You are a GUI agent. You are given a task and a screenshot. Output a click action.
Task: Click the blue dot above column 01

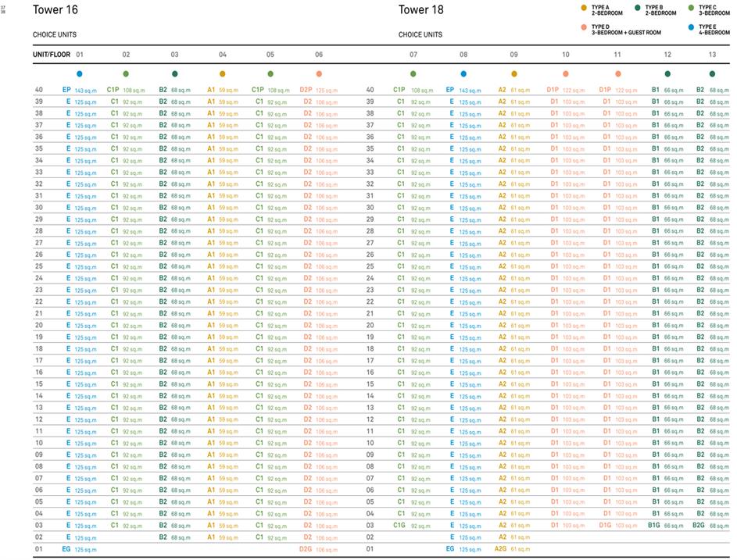coord(79,73)
